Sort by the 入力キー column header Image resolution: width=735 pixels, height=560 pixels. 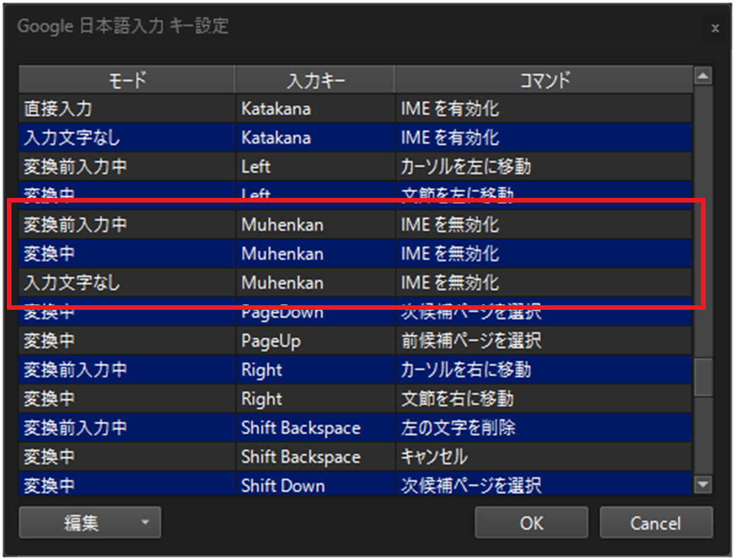pos(315,80)
